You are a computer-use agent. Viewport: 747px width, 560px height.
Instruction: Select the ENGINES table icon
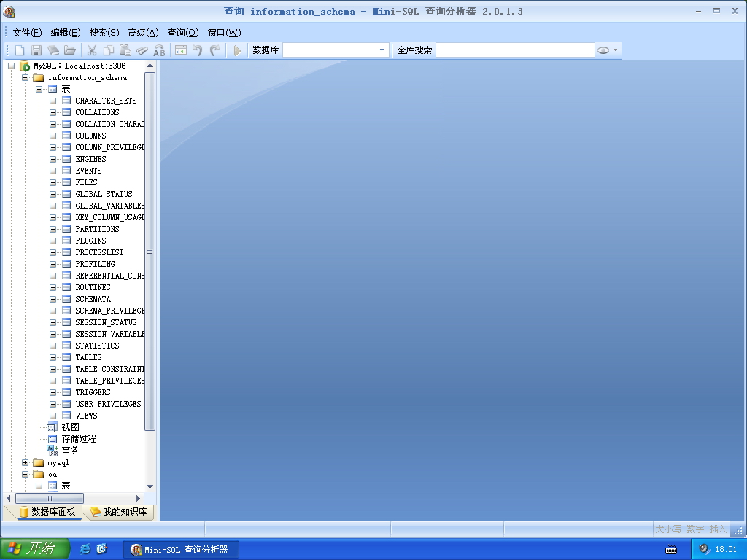coord(66,159)
